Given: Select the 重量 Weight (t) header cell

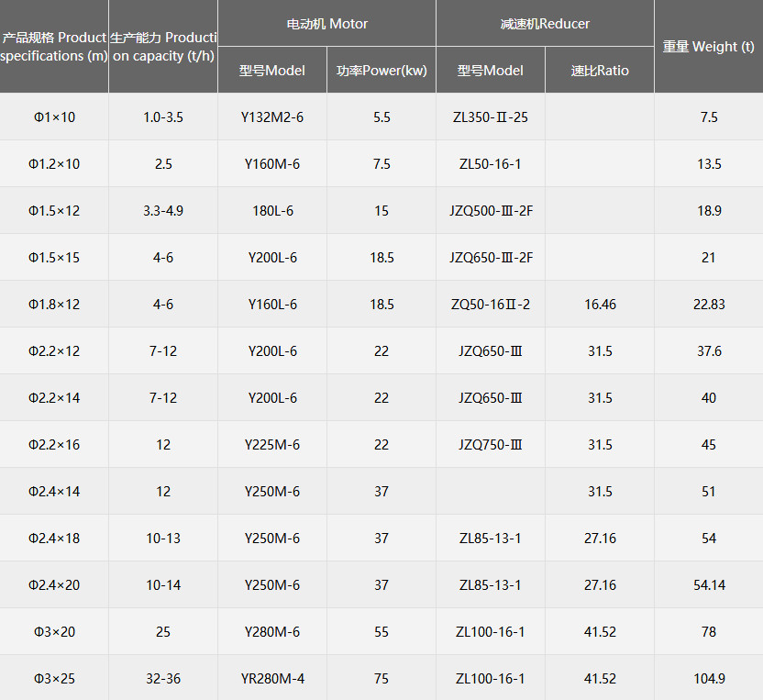Looking at the screenshot, I should (708, 47).
